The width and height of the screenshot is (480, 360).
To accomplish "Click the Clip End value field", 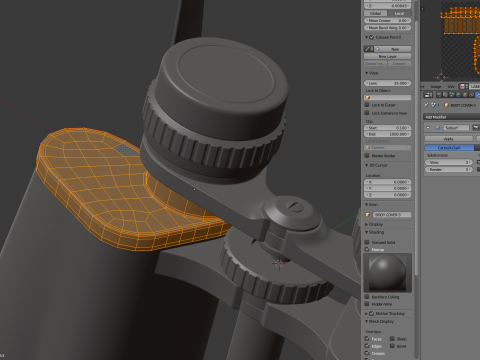I will [x=387, y=134].
